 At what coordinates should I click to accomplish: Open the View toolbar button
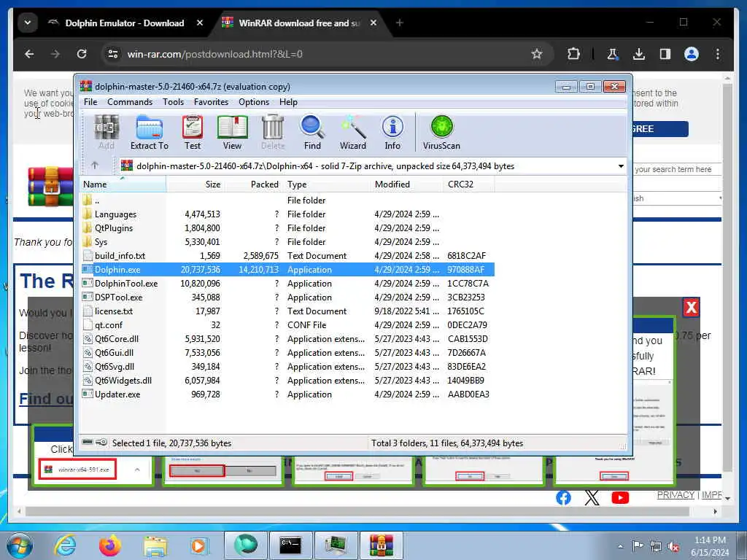[x=232, y=133]
